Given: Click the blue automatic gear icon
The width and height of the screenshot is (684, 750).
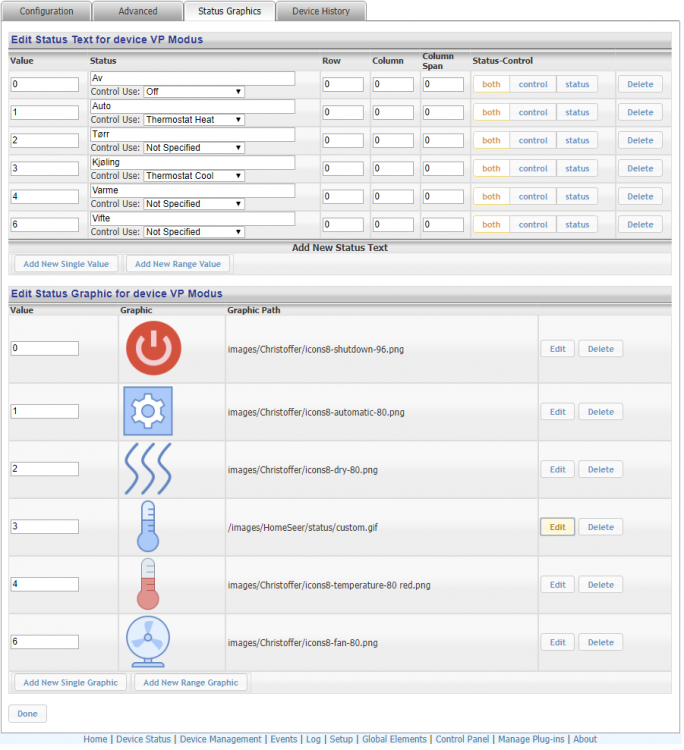Looking at the screenshot, I should coord(148,411).
